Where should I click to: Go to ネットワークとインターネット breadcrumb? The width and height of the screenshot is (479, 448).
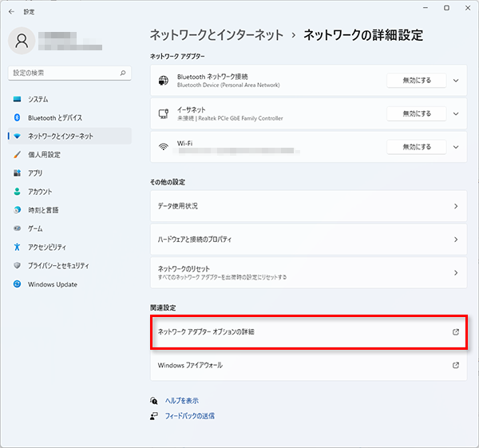pos(216,35)
